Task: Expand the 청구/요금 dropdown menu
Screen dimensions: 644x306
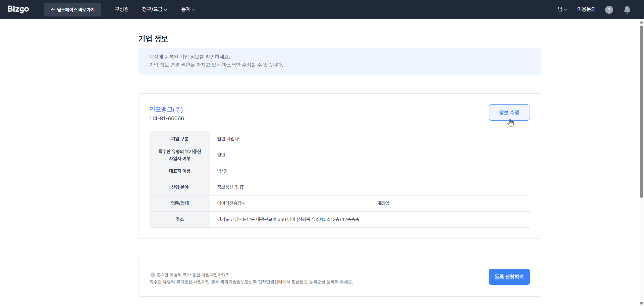Action: click(x=154, y=9)
